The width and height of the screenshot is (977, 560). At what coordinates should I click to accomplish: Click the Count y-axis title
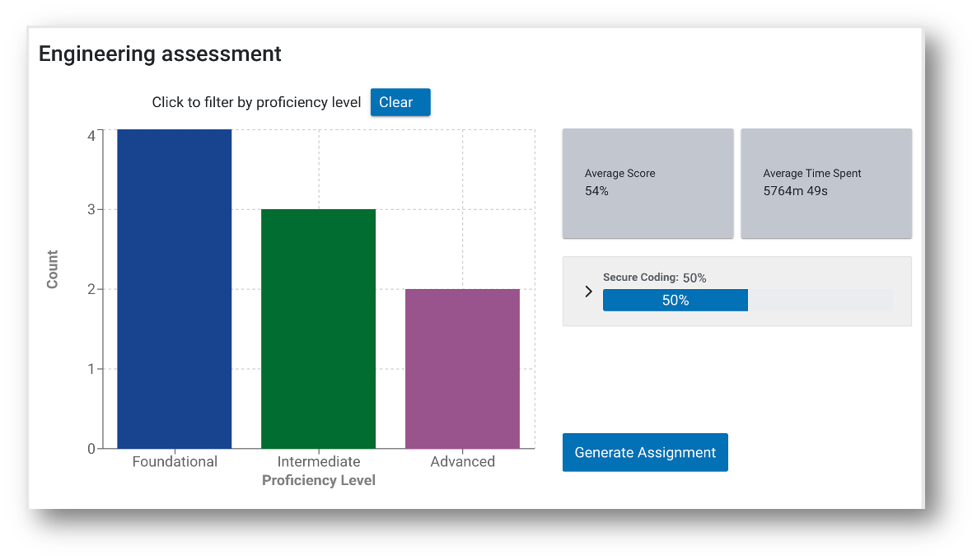(53, 269)
